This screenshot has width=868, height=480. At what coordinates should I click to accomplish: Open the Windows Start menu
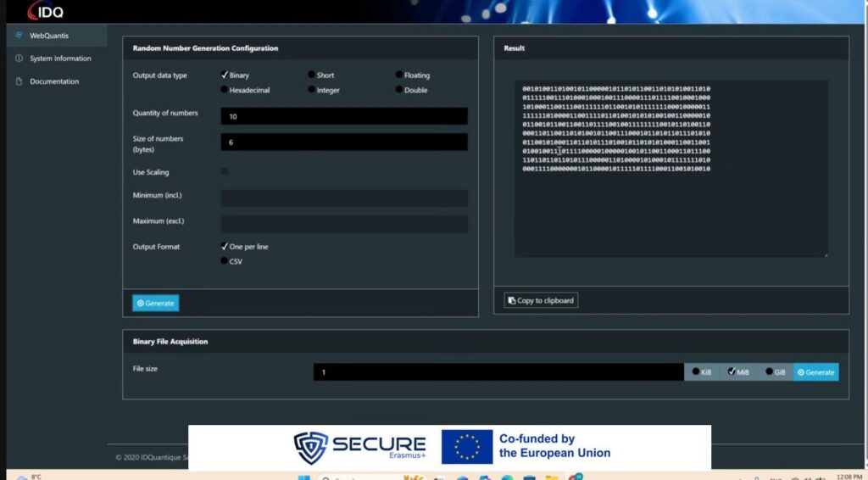click(x=303, y=477)
